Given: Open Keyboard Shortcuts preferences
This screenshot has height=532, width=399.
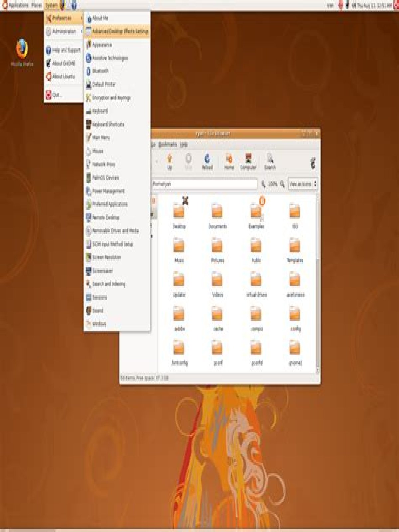Looking at the screenshot, I should [x=117, y=124].
